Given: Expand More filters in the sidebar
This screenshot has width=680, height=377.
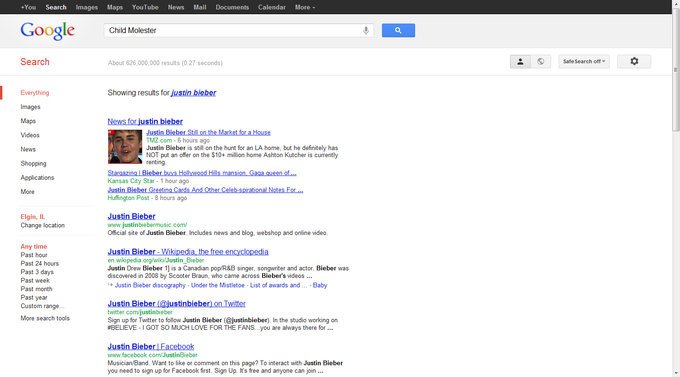Looking at the screenshot, I should [x=27, y=192].
